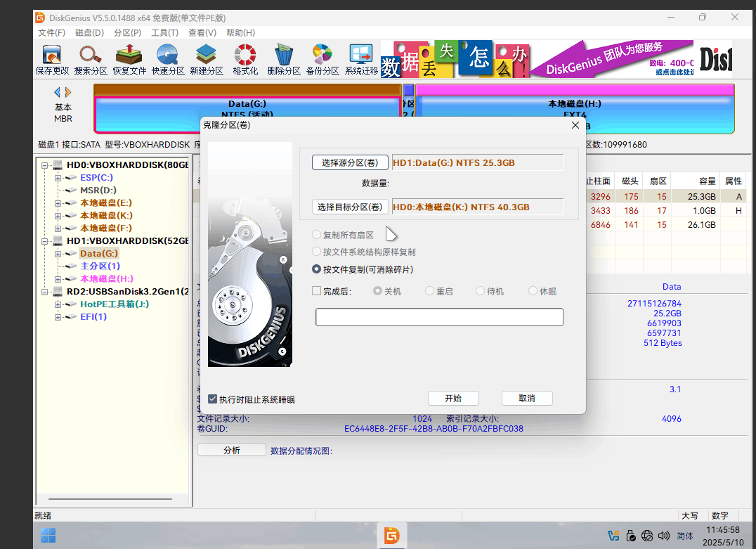The image size is (756, 549).
Task: Collapse the HD1:VBOXHARDDISK tree node
Action: (45, 240)
